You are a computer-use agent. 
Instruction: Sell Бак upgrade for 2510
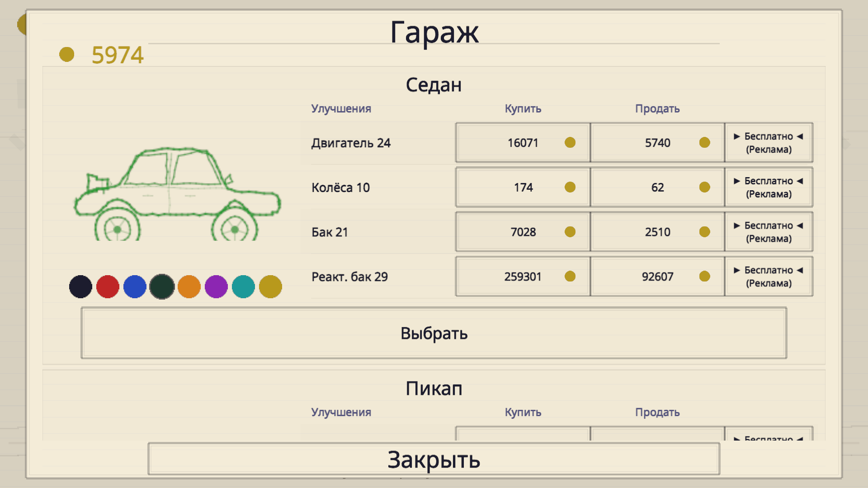657,232
